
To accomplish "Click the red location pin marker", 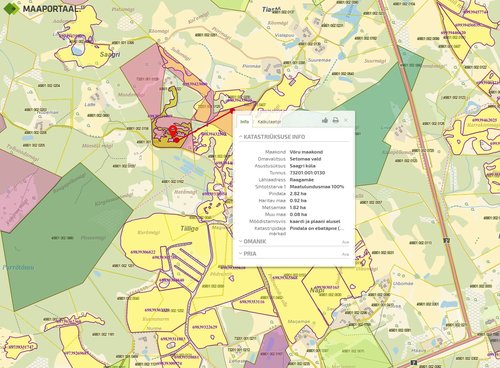I will (x=173, y=131).
